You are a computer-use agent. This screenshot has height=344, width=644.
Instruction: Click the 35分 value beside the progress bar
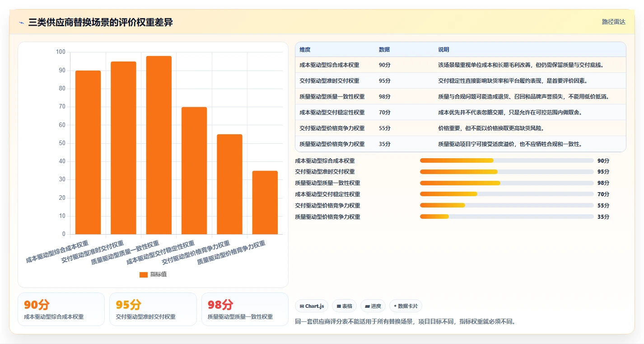click(x=603, y=217)
